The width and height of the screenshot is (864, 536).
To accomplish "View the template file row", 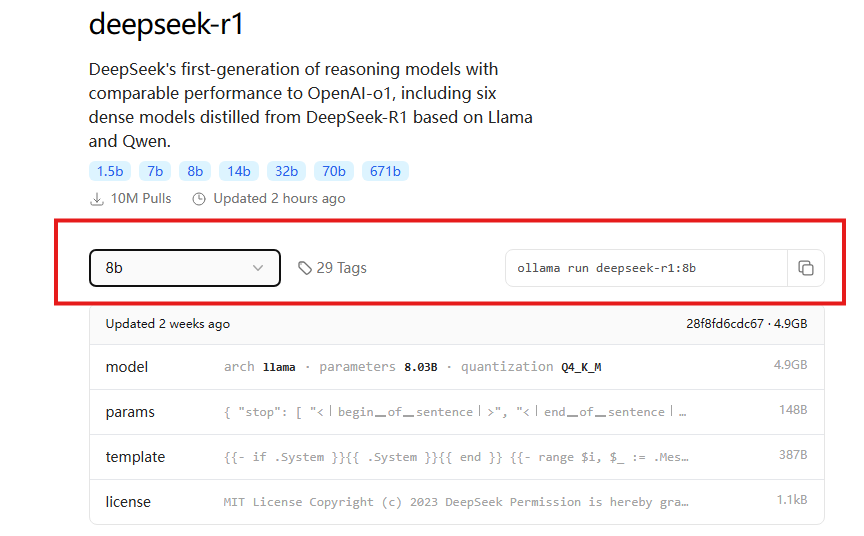I will click(x=457, y=457).
